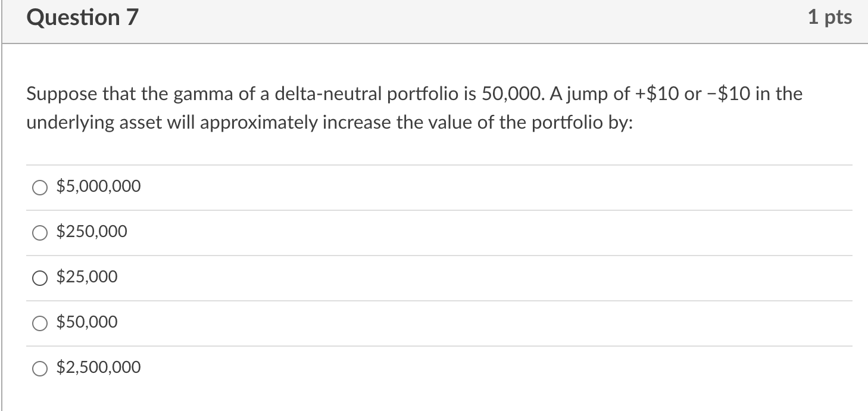Click the radio circle next to $5,000,000
868x411 pixels.
click(x=39, y=187)
